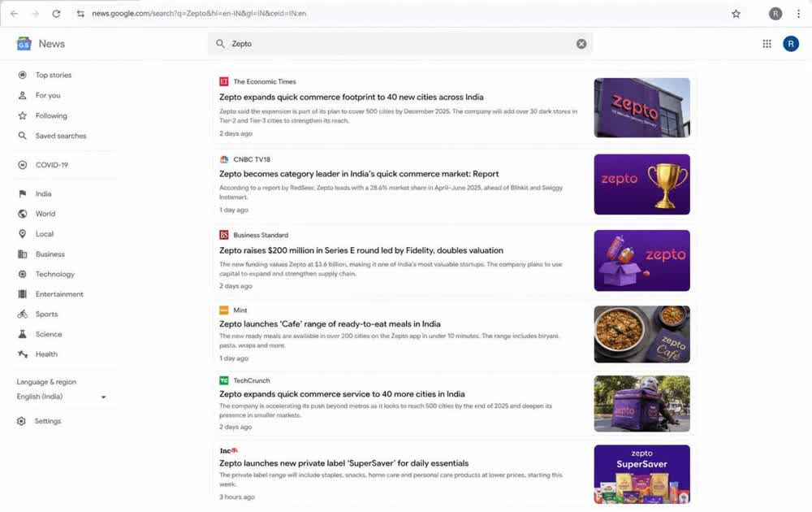Click the Entertainment film icon

[x=22, y=294]
